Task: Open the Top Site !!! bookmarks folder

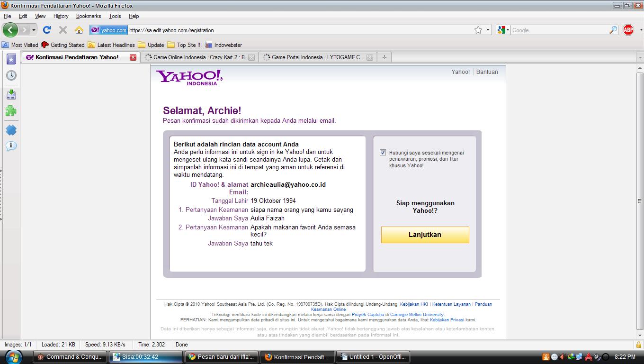Action: 184,45
